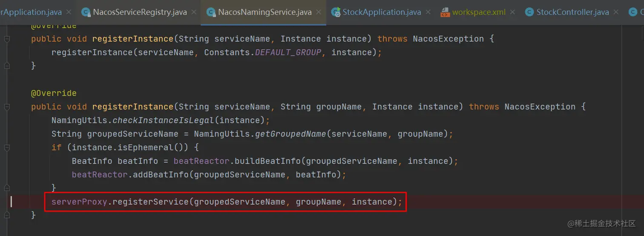Viewport: 644px width, 236px height.
Task: Click the StockController.java class file icon
Action: (529, 12)
